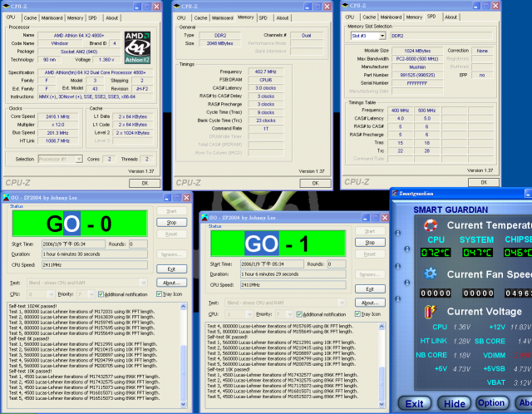Click the Smartguardian title bar icon
The height and width of the screenshot is (414, 532).
click(x=395, y=194)
